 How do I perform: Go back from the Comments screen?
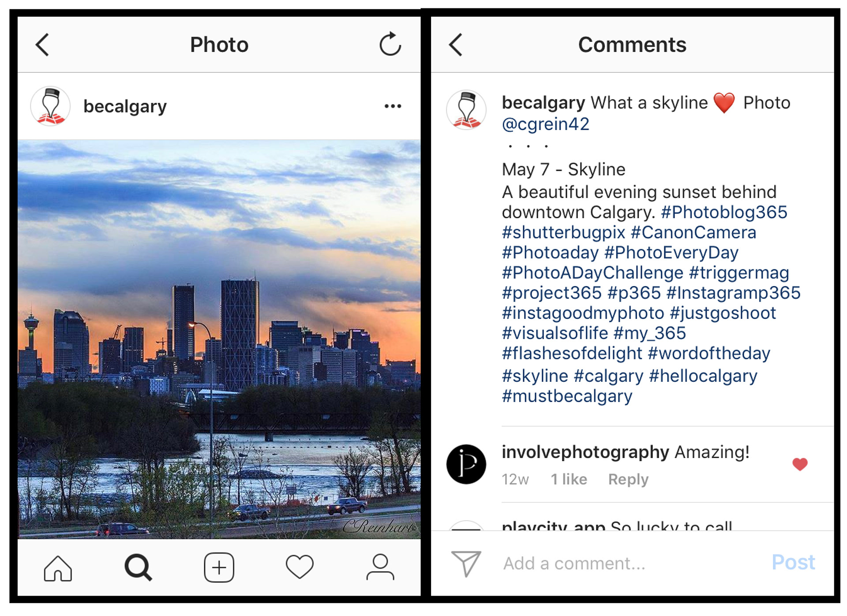click(456, 45)
